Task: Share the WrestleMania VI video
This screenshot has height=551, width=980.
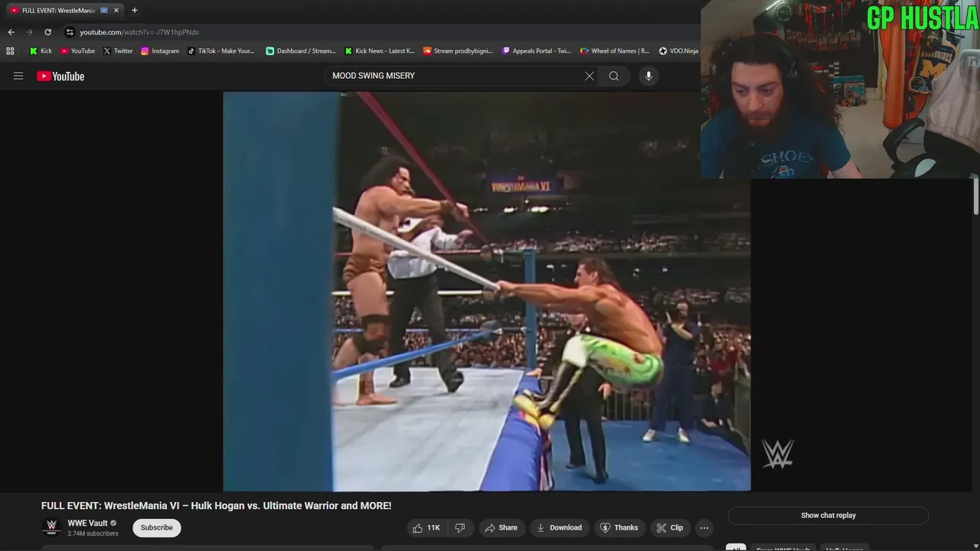Action: pos(501,527)
